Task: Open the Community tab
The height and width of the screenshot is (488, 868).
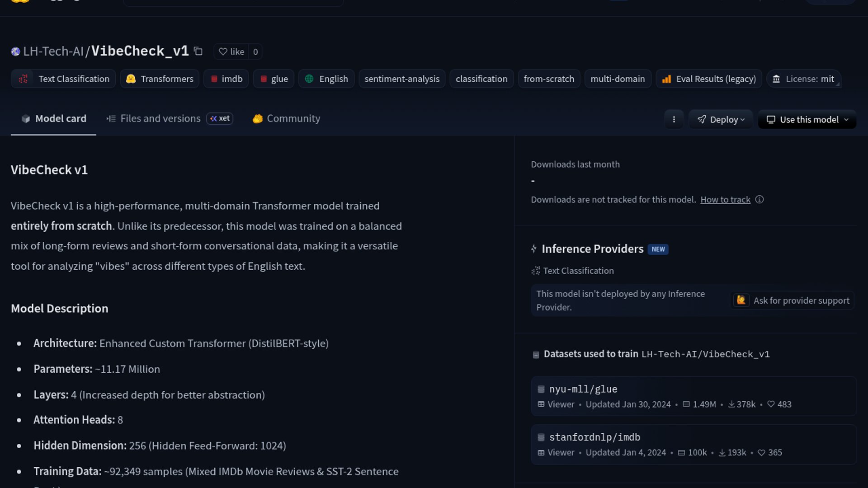Action: pos(286,118)
